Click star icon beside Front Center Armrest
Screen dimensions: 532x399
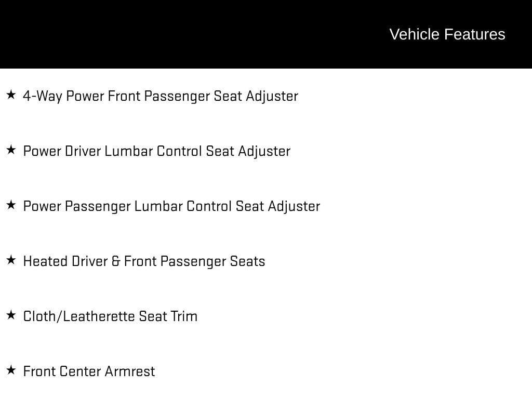(11, 370)
